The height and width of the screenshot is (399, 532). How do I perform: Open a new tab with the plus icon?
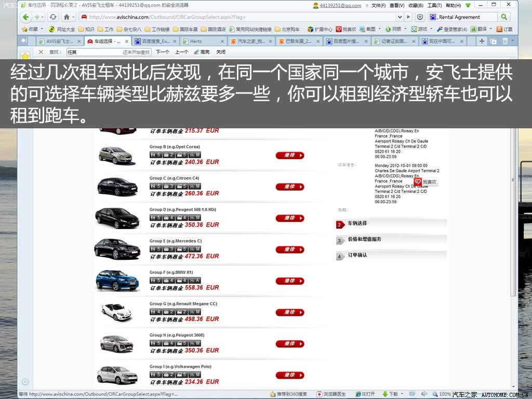coord(482,41)
